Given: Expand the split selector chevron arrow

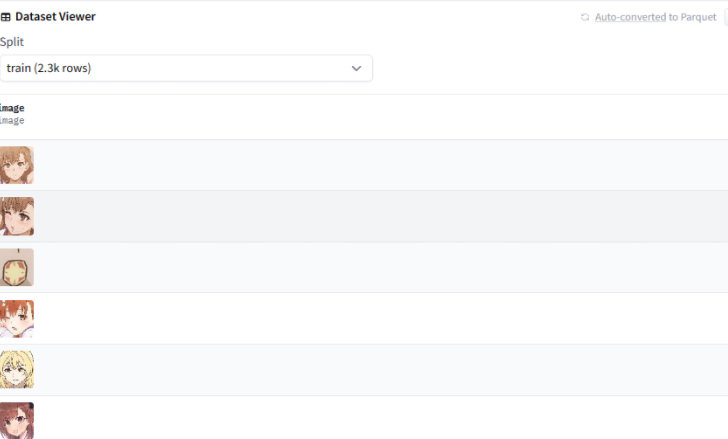Looking at the screenshot, I should pyautogui.click(x=356, y=68).
